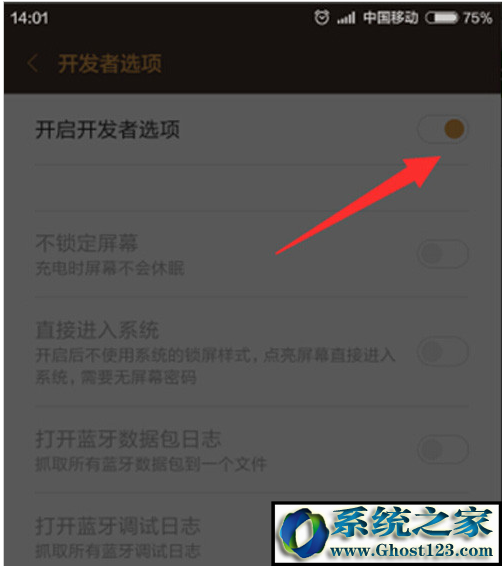This screenshot has height=566, width=502.
Task: Tap the 充电时屏幕不会休眠 description
Action: [110, 268]
